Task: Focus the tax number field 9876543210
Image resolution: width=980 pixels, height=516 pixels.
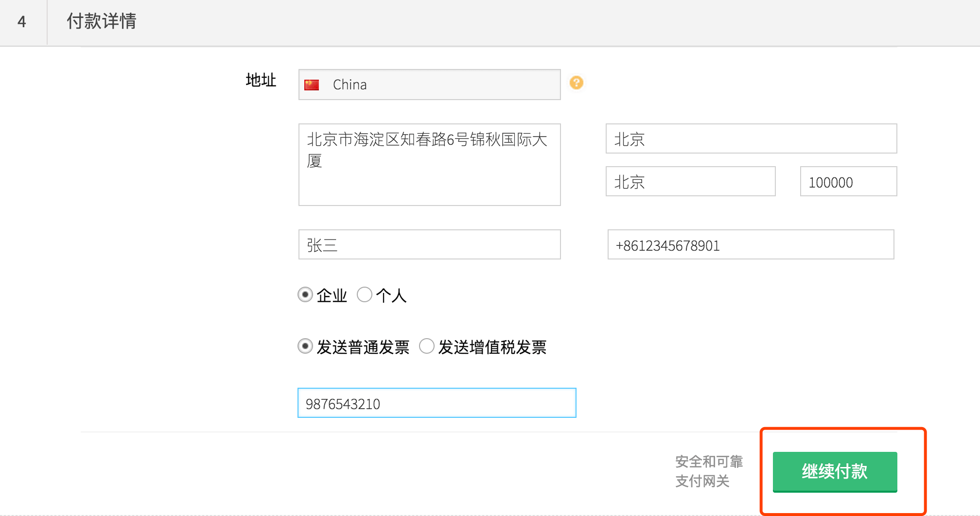Action: click(437, 403)
